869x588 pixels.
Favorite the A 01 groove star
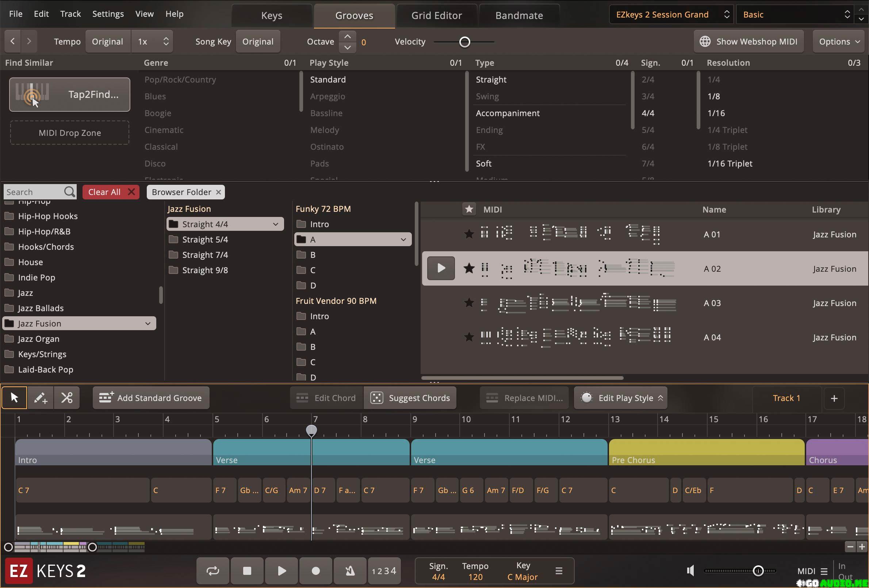(x=468, y=234)
